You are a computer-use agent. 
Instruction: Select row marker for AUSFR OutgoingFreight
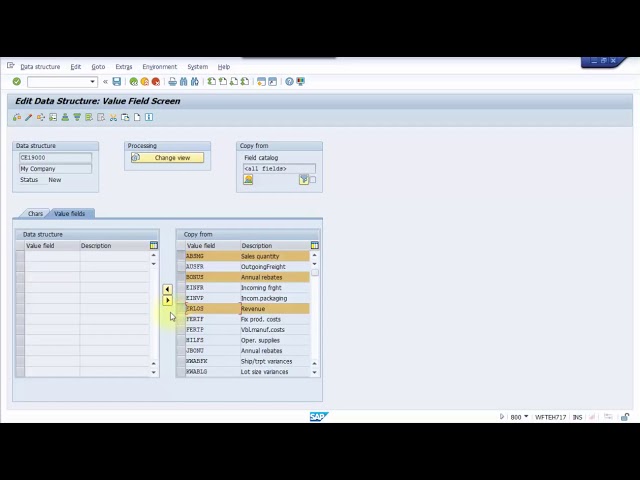pos(181,267)
